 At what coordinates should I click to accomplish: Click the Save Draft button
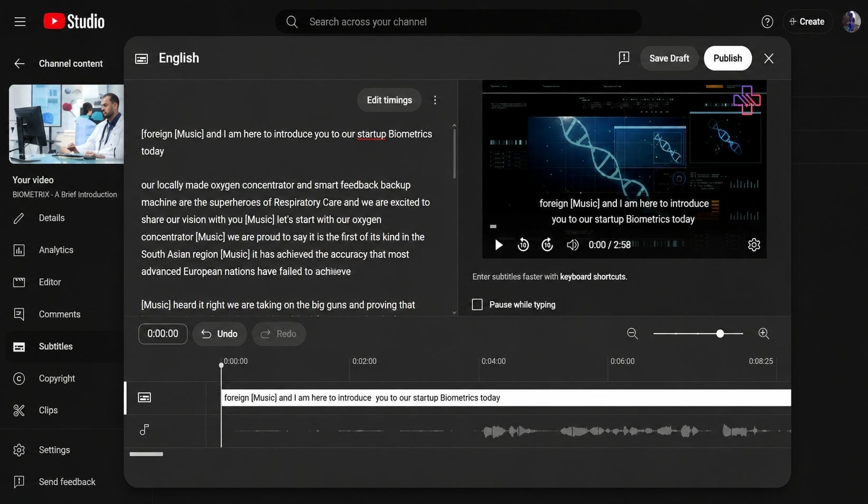tap(669, 59)
